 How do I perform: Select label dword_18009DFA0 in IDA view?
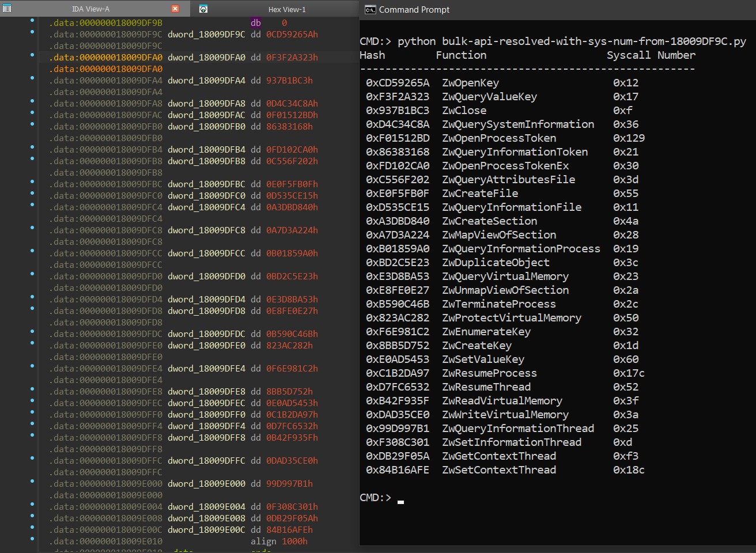pyautogui.click(x=206, y=58)
